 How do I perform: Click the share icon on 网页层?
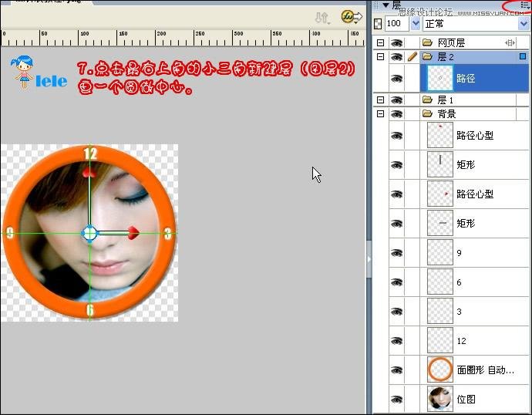(x=510, y=43)
